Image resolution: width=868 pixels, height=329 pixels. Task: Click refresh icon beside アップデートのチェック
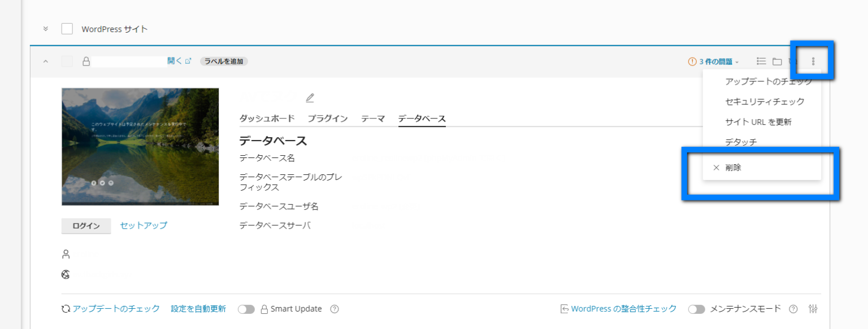[65, 309]
